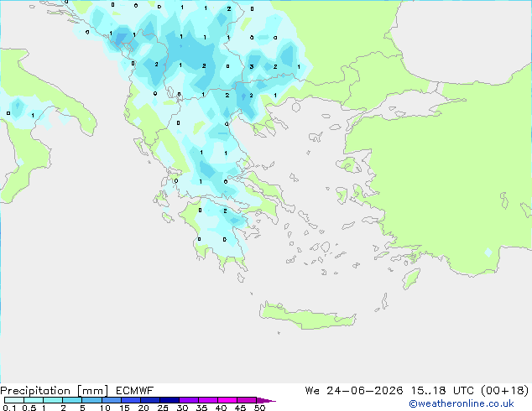The height and width of the screenshot is (411, 532).
Task: Pick the 5–10 mm legend color box
Action: click(91, 400)
